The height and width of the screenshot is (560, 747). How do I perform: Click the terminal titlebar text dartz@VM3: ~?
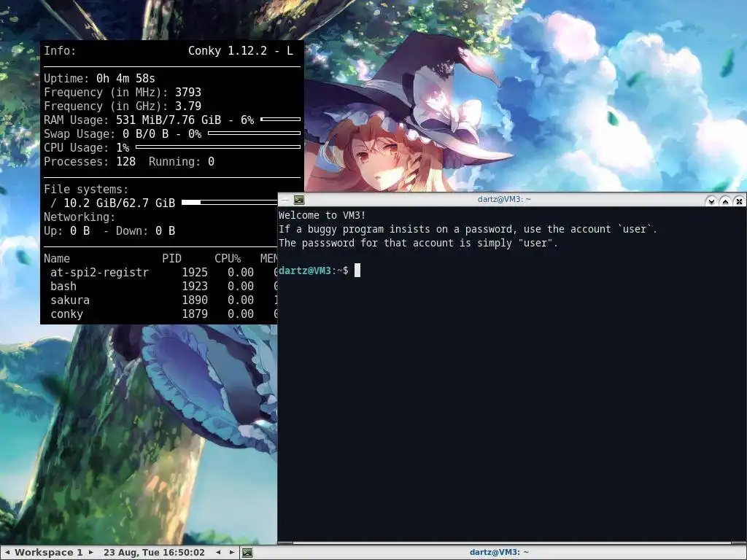tap(504, 200)
